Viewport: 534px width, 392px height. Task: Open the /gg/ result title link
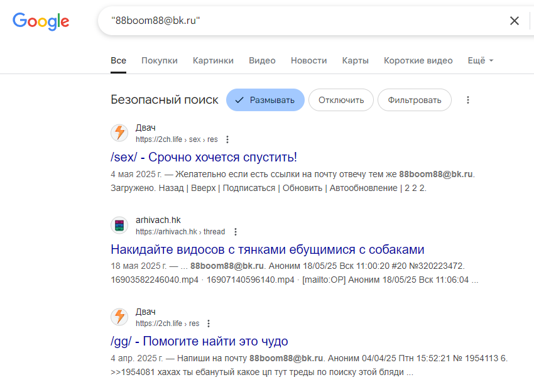coord(199,341)
